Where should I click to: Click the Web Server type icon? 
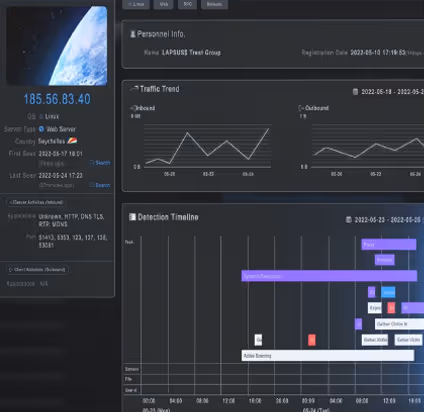coord(41,129)
